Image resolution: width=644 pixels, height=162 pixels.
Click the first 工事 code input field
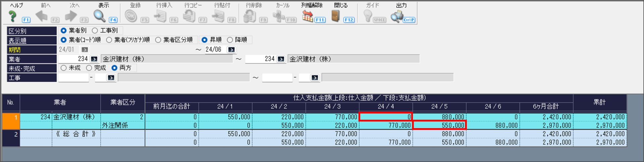click(x=73, y=78)
